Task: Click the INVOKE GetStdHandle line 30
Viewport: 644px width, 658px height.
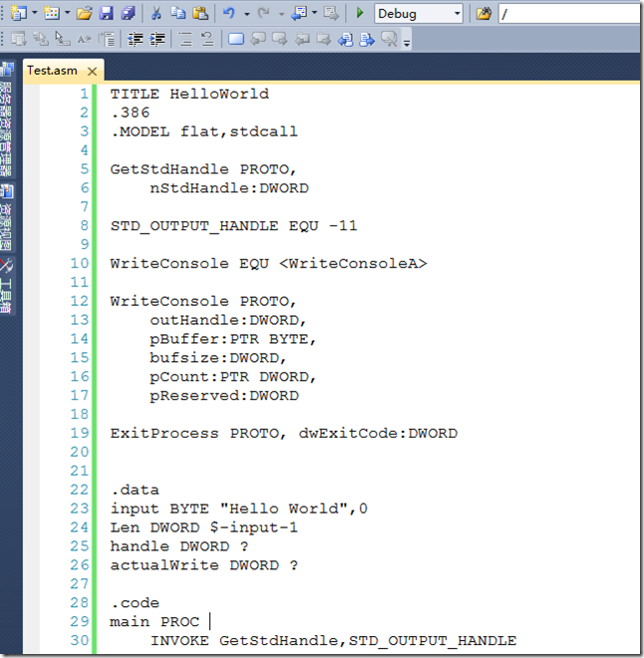Action: 334,641
